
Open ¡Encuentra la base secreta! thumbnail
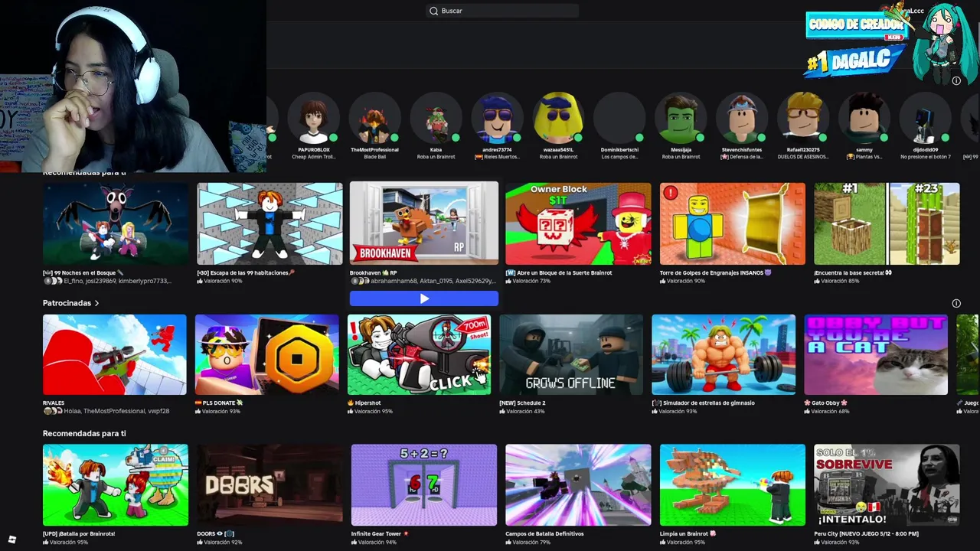[887, 223]
